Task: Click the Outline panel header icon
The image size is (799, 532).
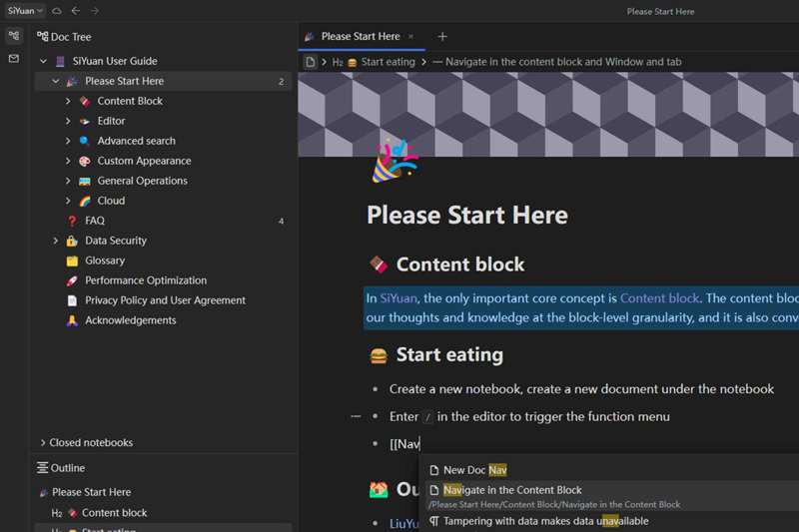Action: pyautogui.click(x=42, y=468)
